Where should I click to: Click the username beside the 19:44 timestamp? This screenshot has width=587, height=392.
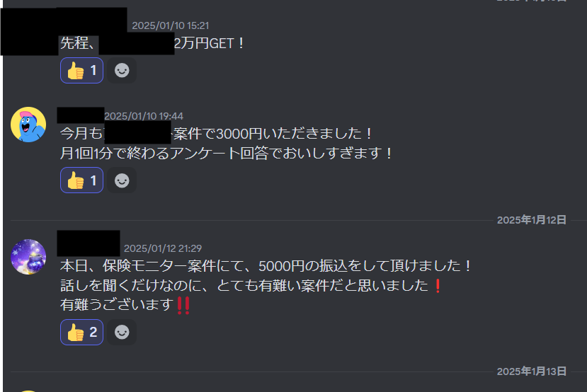pos(81,115)
